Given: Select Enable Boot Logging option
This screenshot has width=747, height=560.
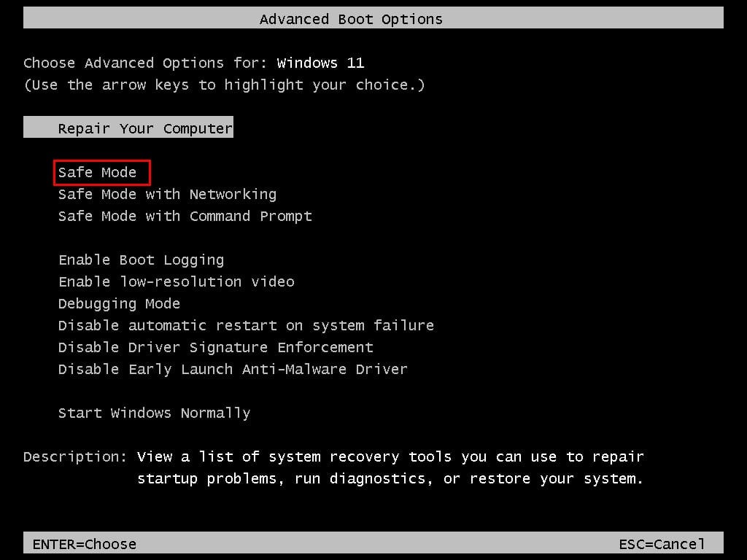Looking at the screenshot, I should click(141, 260).
